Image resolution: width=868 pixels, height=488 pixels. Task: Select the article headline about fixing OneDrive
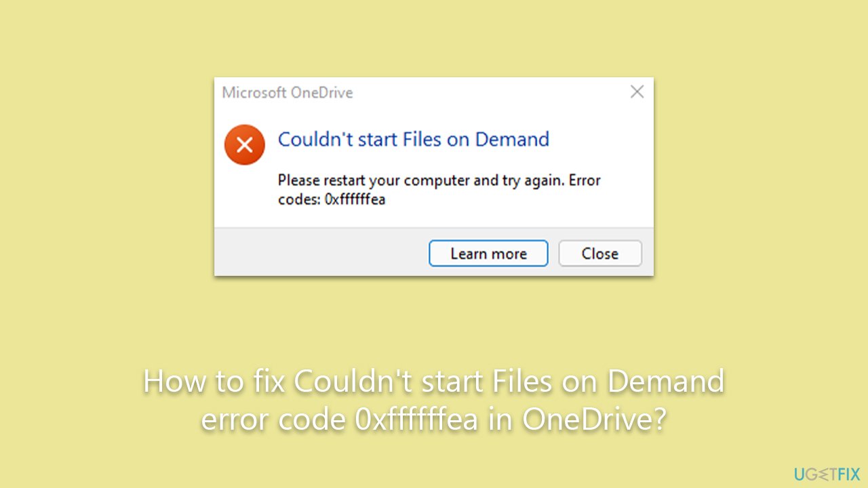click(434, 400)
